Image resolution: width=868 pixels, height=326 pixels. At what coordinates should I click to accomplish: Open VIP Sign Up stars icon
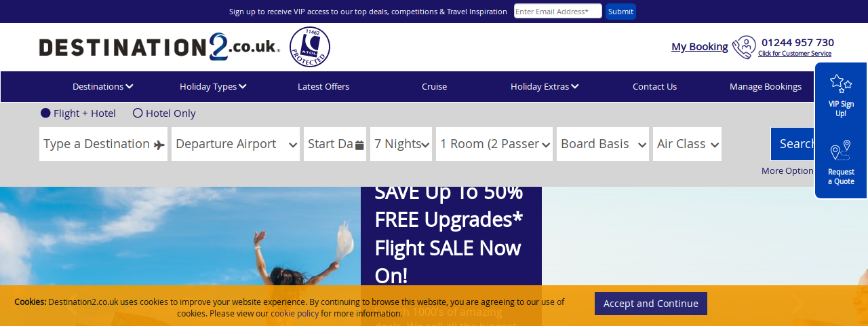(x=841, y=84)
